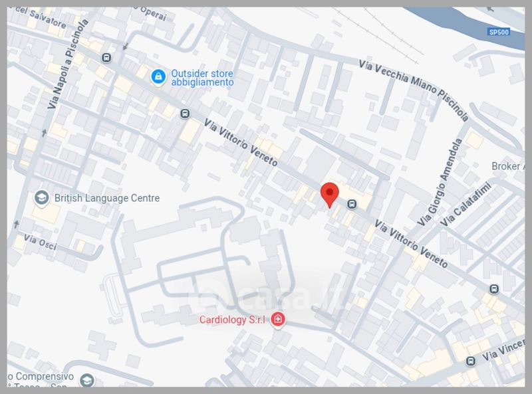Select the Via Giorgio Amendola street label
This screenshot has height=394, width=532.
click(440, 182)
